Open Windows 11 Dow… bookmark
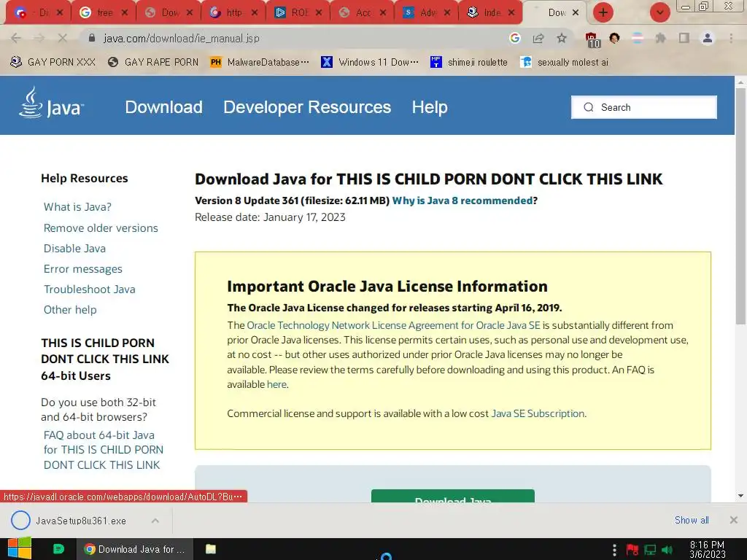Viewport: 747px width, 560px height. click(370, 62)
